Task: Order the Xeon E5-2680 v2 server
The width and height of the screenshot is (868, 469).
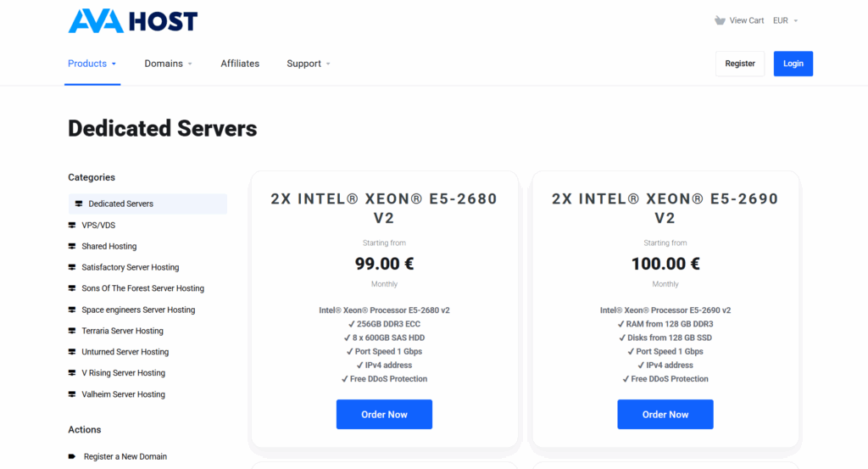Action: [384, 414]
